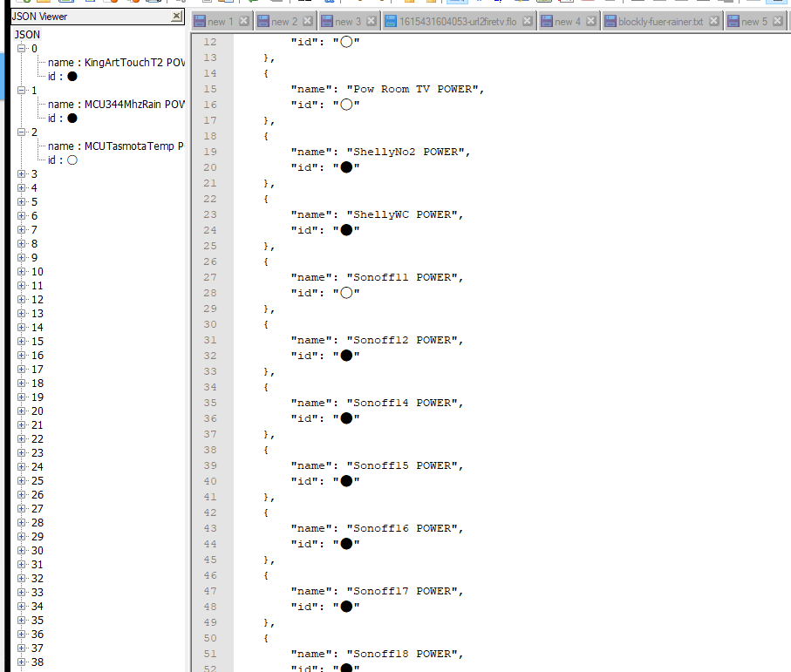Click the "Sonoff17 POWER" text
This screenshot has width=791, height=672.
click(402, 591)
